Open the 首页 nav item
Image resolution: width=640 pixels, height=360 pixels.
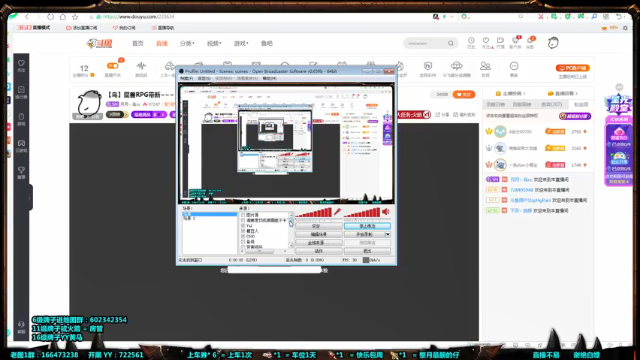pyautogui.click(x=138, y=43)
